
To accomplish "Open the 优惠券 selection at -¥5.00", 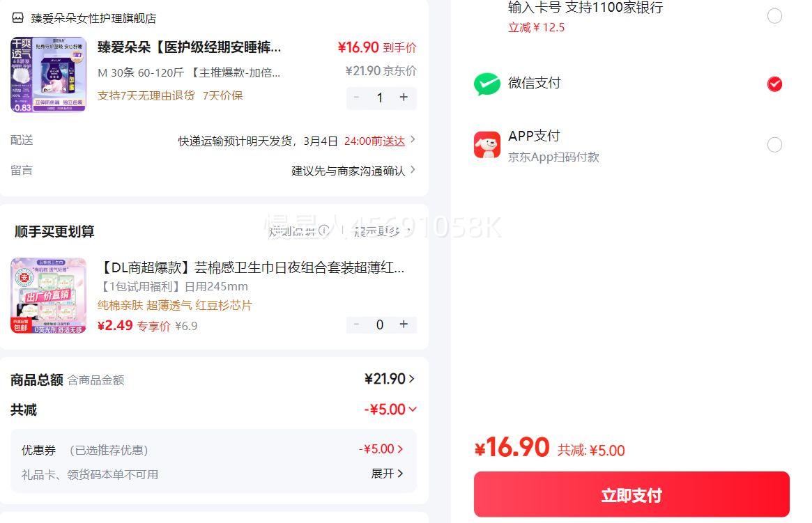I will click(x=381, y=449).
